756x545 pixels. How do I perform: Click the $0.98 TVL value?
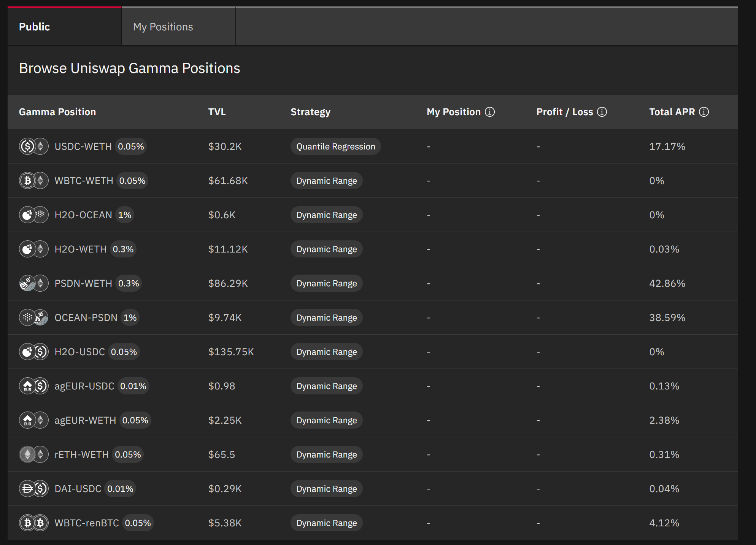pos(222,386)
